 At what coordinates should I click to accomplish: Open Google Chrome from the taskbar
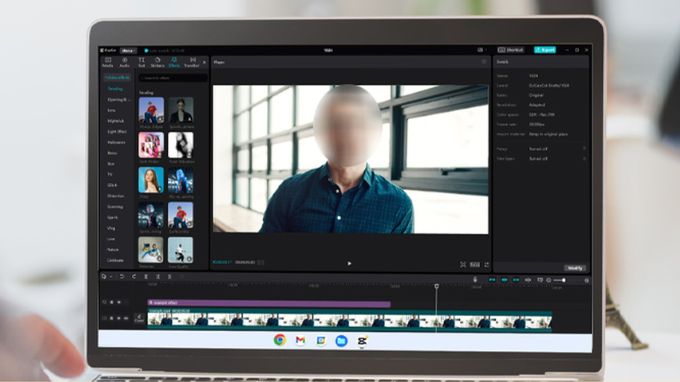click(280, 340)
